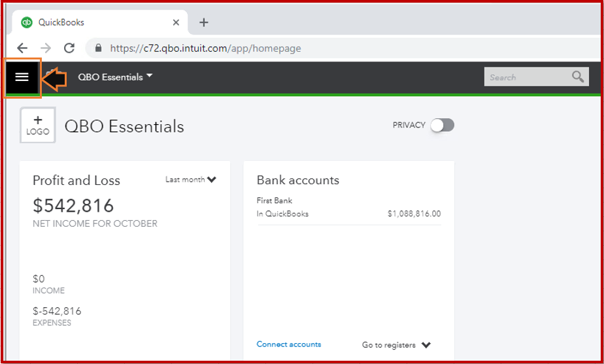Close the QuickBooks browser tab
Screen dimensions: 604x364
pyautogui.click(x=176, y=22)
